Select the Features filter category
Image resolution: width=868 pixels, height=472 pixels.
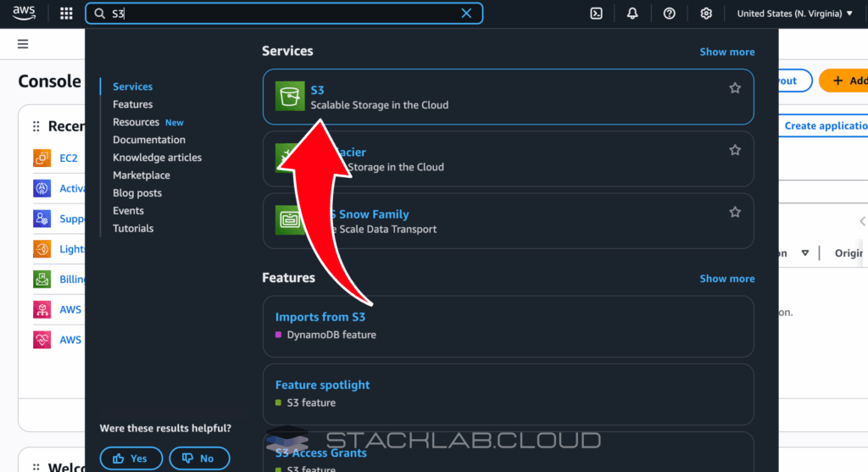(132, 104)
